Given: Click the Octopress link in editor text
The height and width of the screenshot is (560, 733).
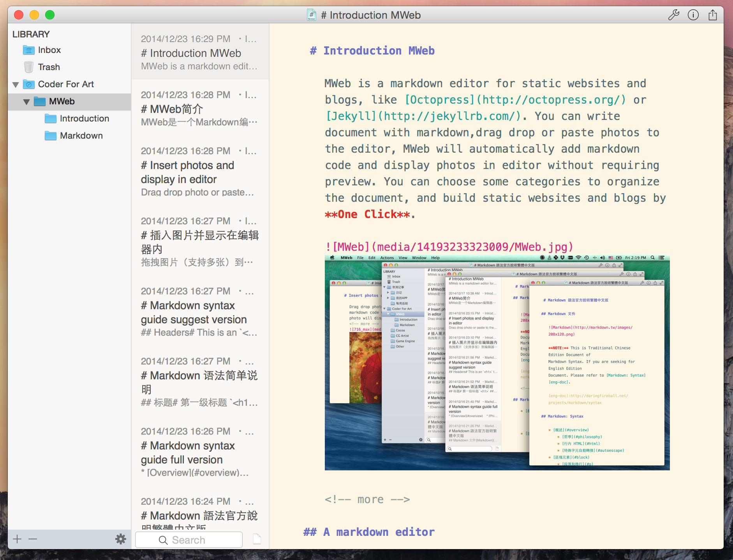Looking at the screenshot, I should point(515,100).
